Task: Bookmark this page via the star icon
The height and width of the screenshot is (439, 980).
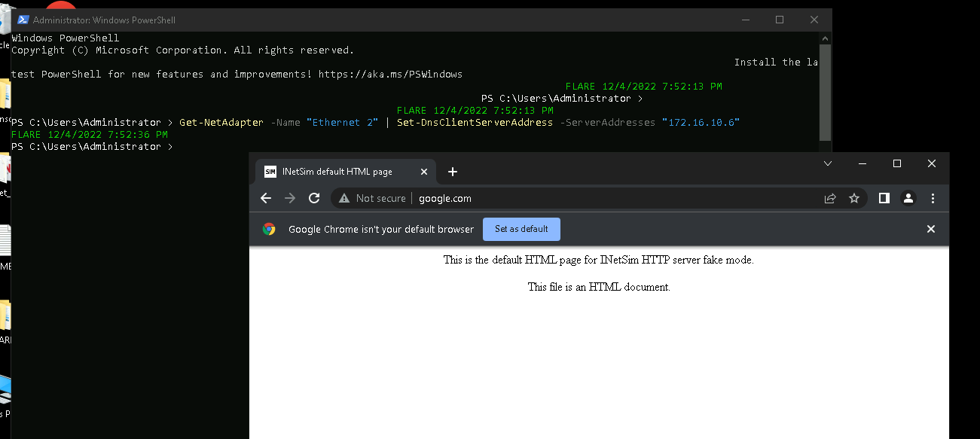Action: tap(854, 198)
